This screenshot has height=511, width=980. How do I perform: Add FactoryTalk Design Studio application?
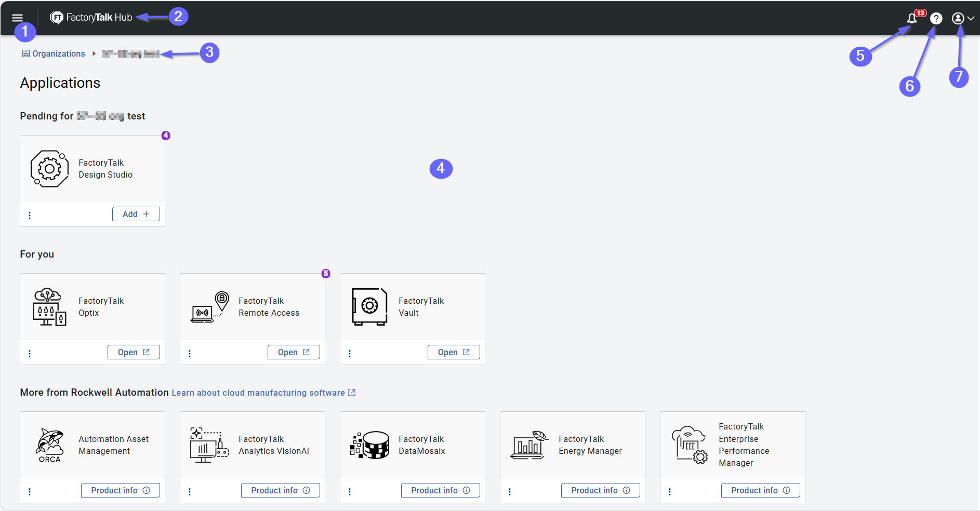pyautogui.click(x=136, y=214)
